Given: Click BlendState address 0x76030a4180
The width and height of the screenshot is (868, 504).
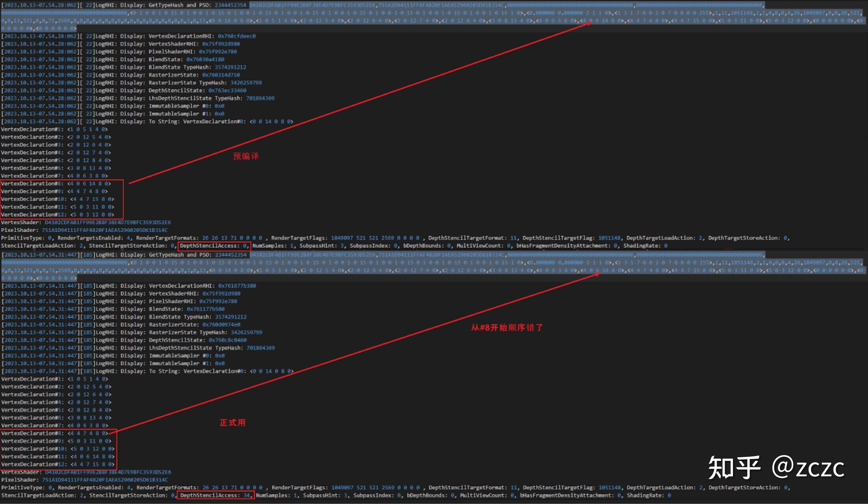Looking at the screenshot, I should (x=205, y=60).
